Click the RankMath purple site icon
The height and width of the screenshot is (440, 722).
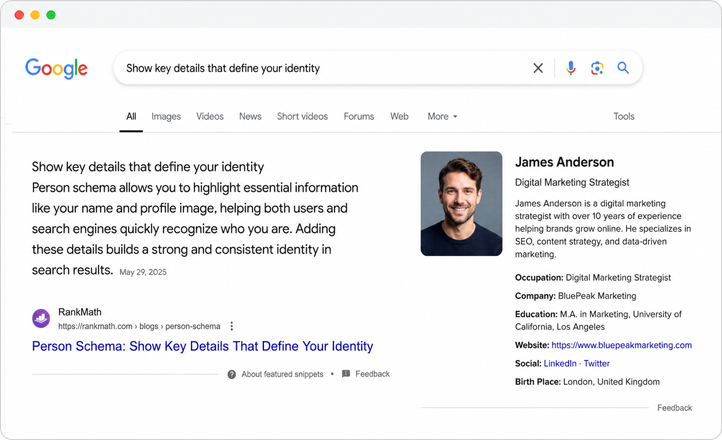tap(41, 318)
